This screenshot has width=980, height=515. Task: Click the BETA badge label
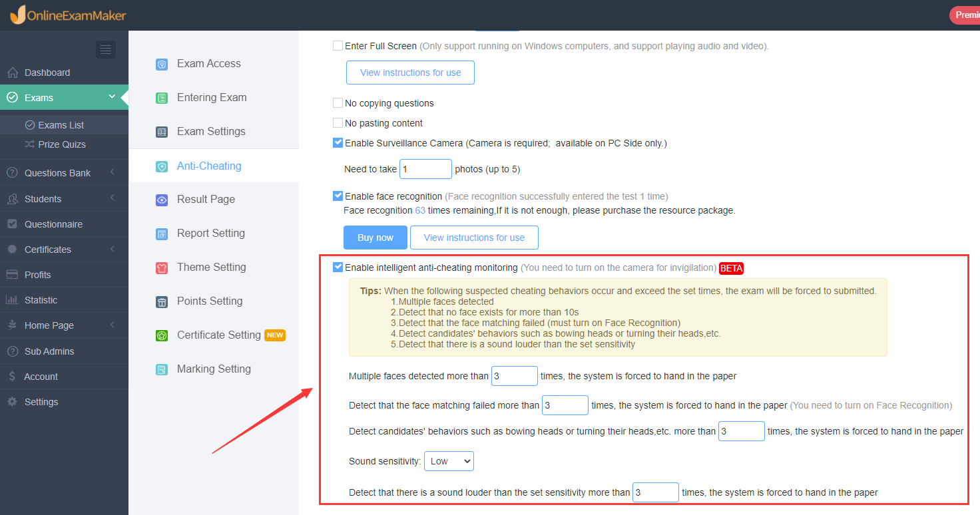(x=731, y=268)
